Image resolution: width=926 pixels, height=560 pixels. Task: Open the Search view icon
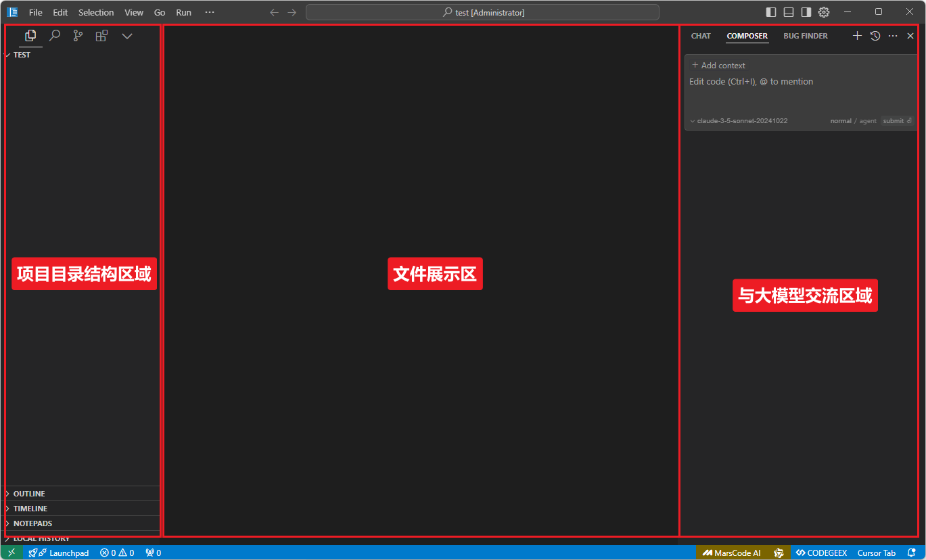pyautogui.click(x=55, y=36)
